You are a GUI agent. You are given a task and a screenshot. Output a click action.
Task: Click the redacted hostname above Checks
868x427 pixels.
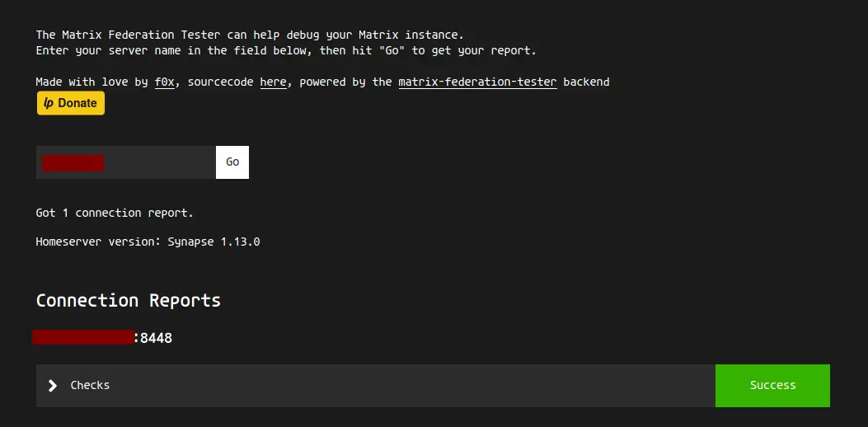point(82,337)
